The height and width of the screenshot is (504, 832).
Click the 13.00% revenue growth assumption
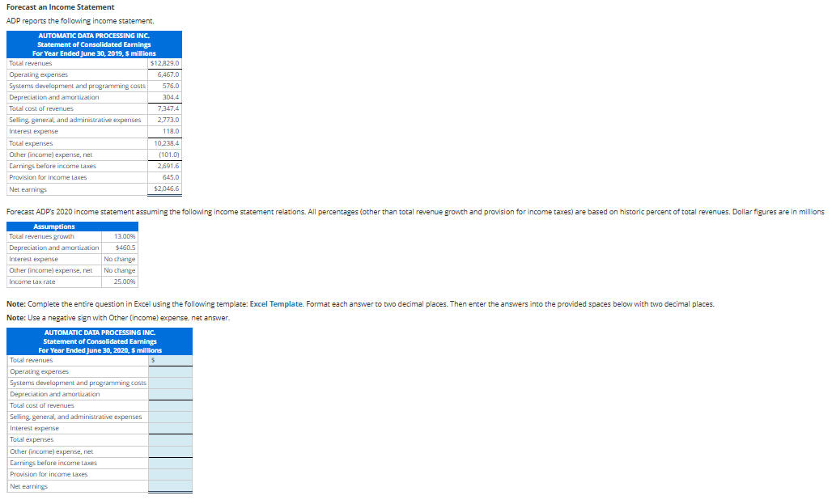coord(125,236)
